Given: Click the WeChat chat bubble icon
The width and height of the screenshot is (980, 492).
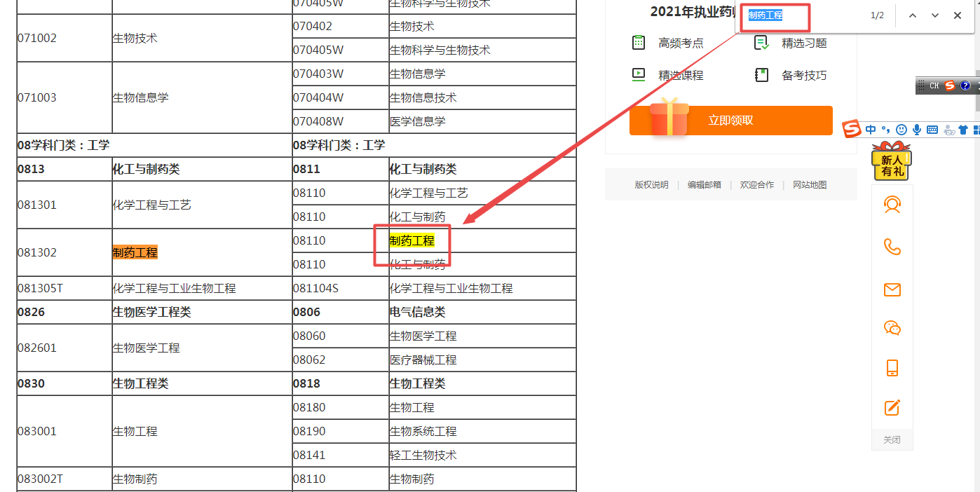Looking at the screenshot, I should point(892,328).
